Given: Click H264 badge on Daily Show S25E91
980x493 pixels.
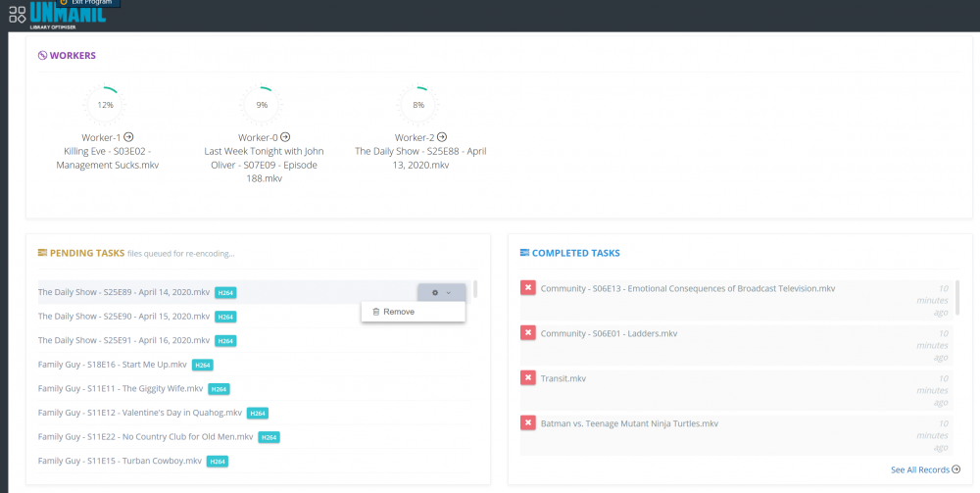Looking at the screenshot, I should click(x=225, y=341).
